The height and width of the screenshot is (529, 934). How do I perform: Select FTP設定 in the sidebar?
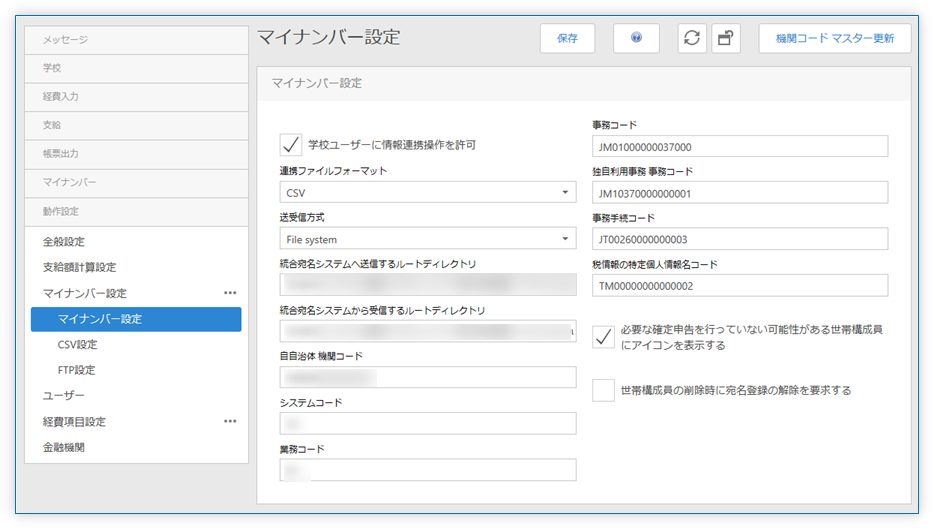(x=76, y=370)
